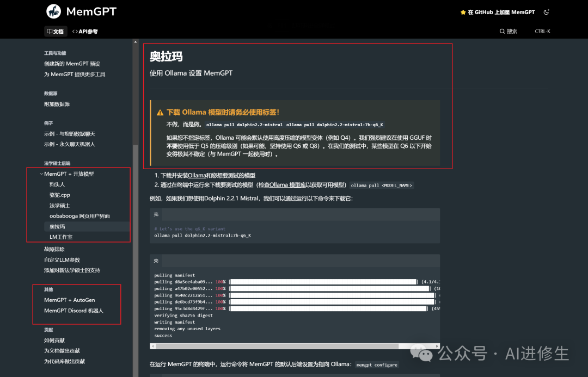
Task: Open 为文档做出贡献 page
Action: 62,351
